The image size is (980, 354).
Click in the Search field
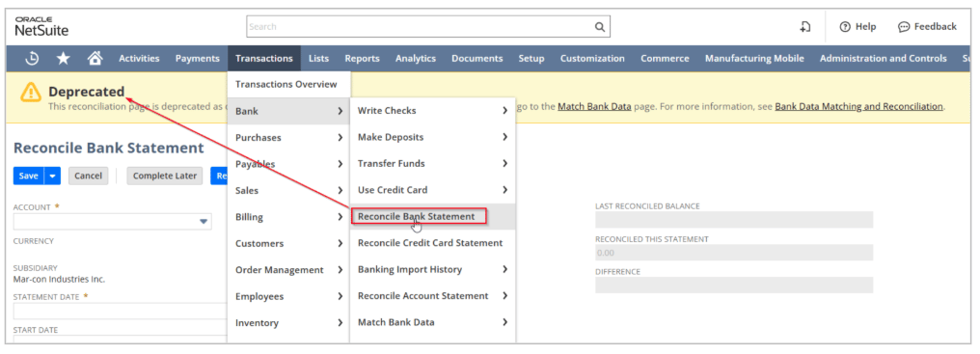(x=428, y=27)
